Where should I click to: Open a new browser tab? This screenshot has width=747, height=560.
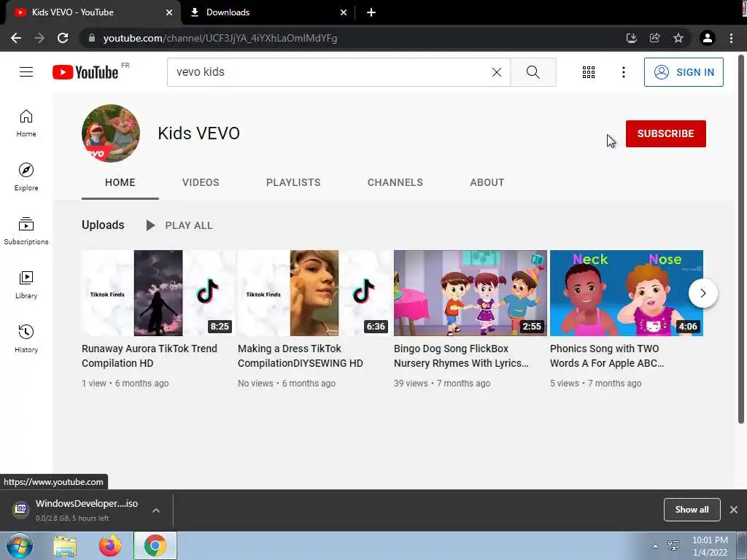click(371, 12)
